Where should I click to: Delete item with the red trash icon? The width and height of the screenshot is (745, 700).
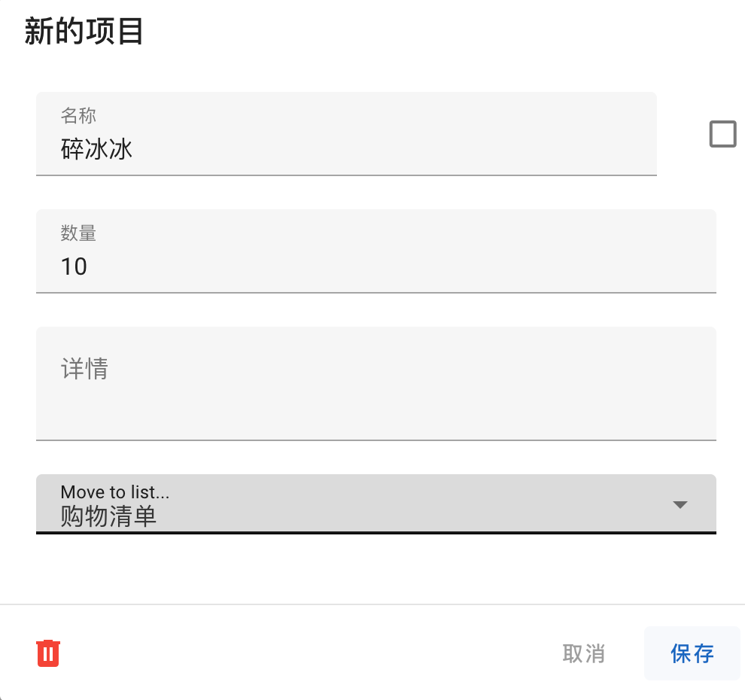pyautogui.click(x=48, y=653)
